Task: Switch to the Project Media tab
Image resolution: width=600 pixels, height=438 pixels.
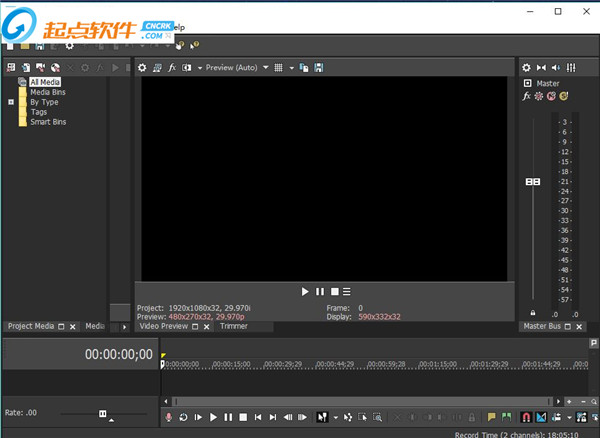Action: [x=30, y=326]
